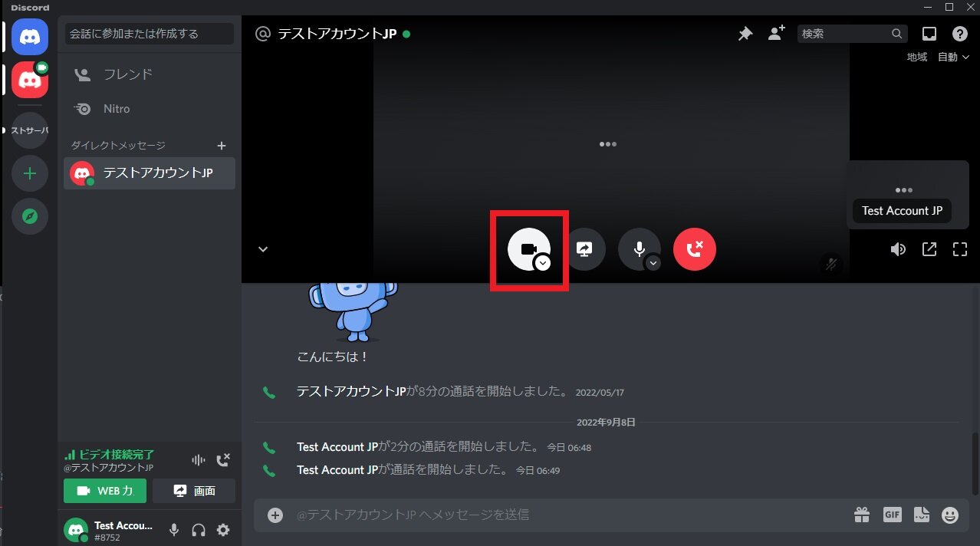Click the 今日 06:49 timestamp
The width and height of the screenshot is (980, 546).
538,470
